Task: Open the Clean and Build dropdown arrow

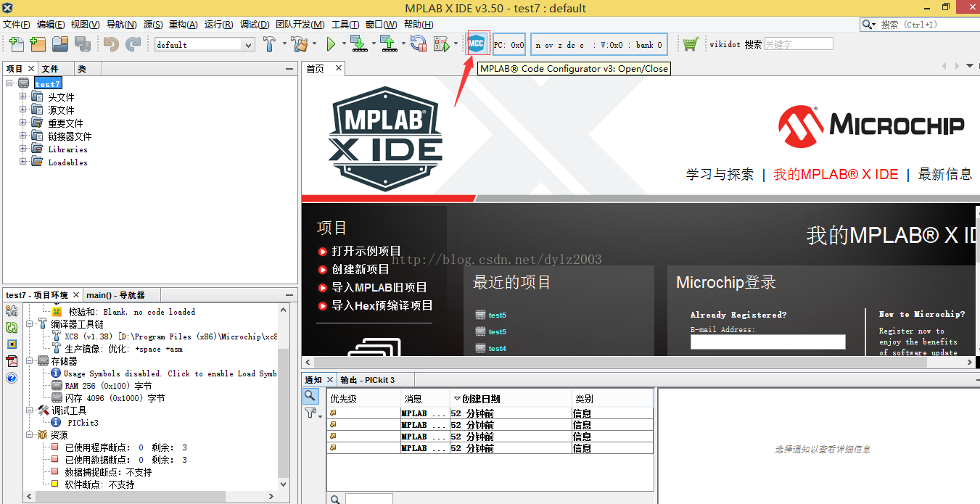Action: 314,44
